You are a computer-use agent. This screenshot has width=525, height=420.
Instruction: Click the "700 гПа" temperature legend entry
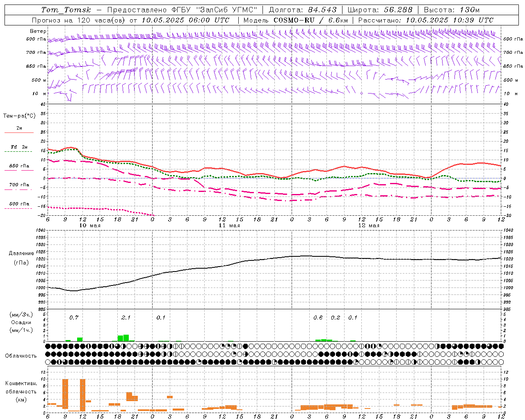tap(19, 187)
